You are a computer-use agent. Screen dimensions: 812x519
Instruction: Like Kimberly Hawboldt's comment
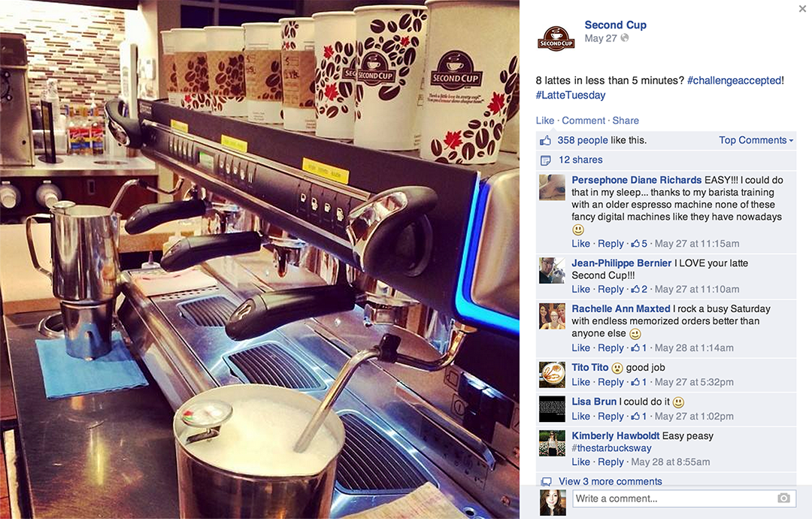pos(580,462)
